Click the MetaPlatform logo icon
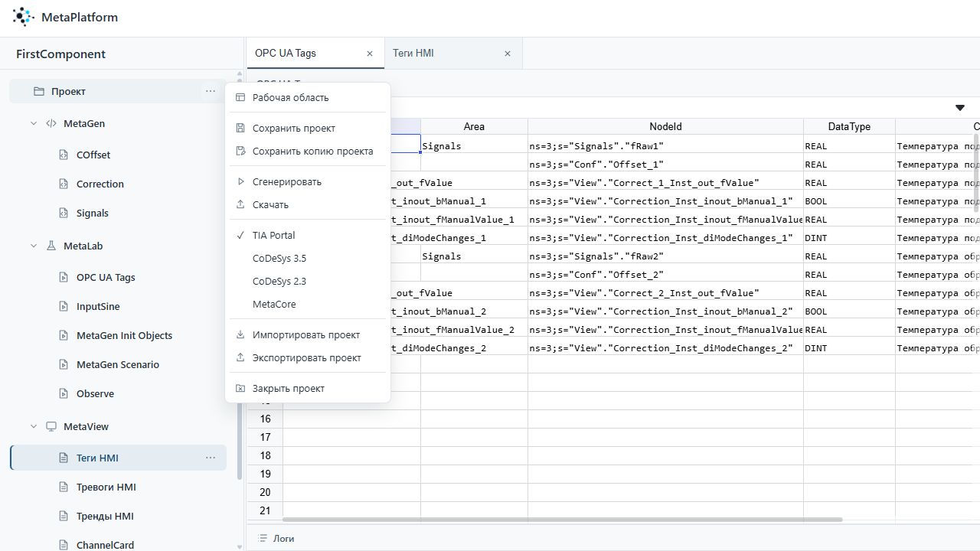980x551 pixels. point(24,17)
